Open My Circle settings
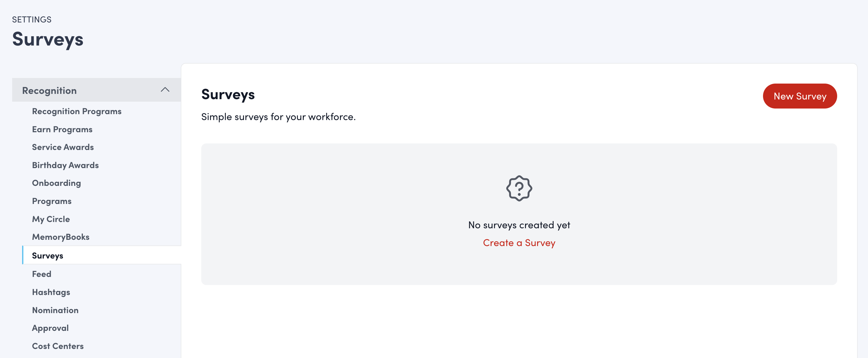 pos(50,219)
